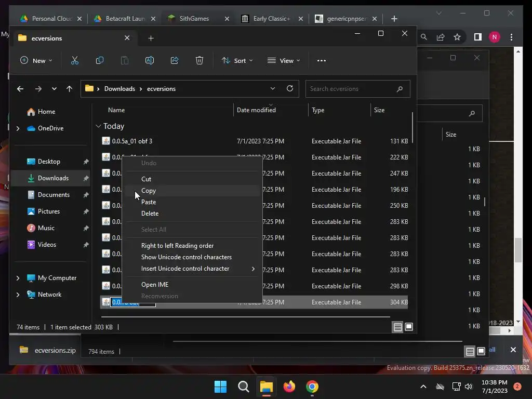Open Insert Unicode control character submenu
This screenshot has width=532, height=399.
[x=192, y=269]
